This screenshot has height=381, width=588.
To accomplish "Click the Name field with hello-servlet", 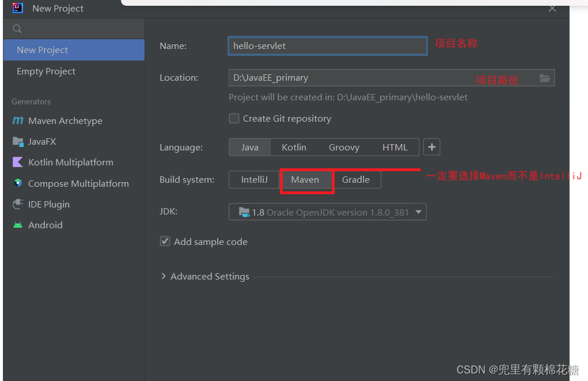I will point(328,46).
